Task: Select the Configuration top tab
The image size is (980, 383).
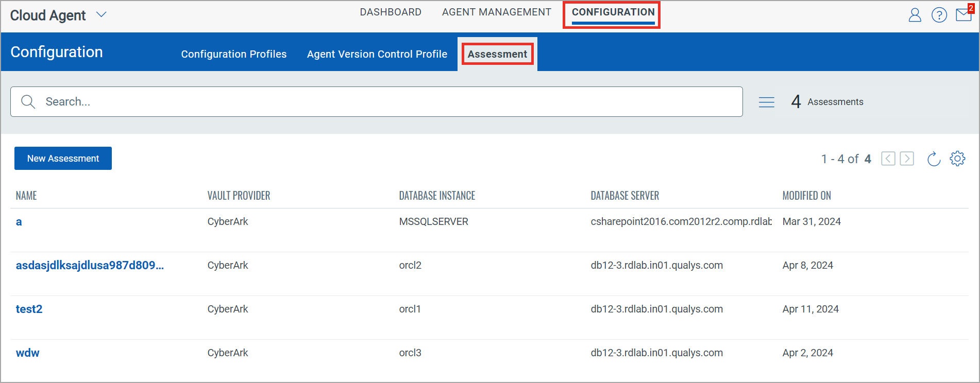Action: (613, 12)
